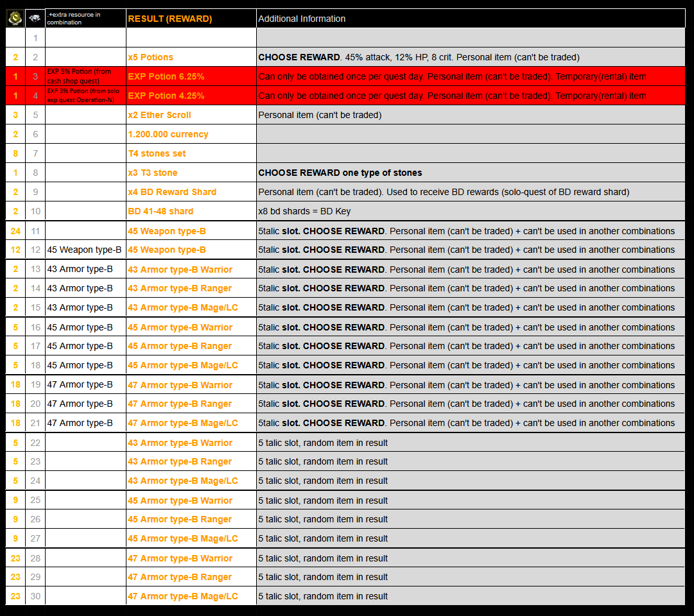Click the diamond gem icon in header
This screenshot has height=616, width=694.
click(x=35, y=19)
